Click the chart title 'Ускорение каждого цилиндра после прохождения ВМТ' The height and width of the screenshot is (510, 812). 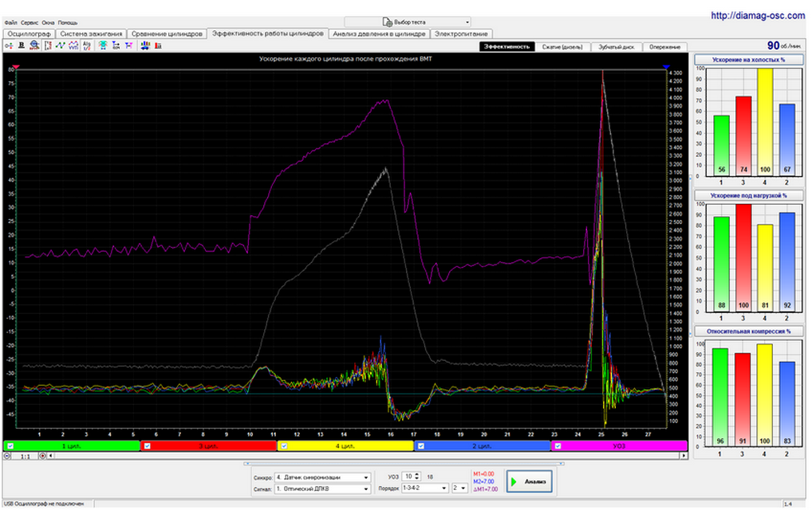pos(345,59)
